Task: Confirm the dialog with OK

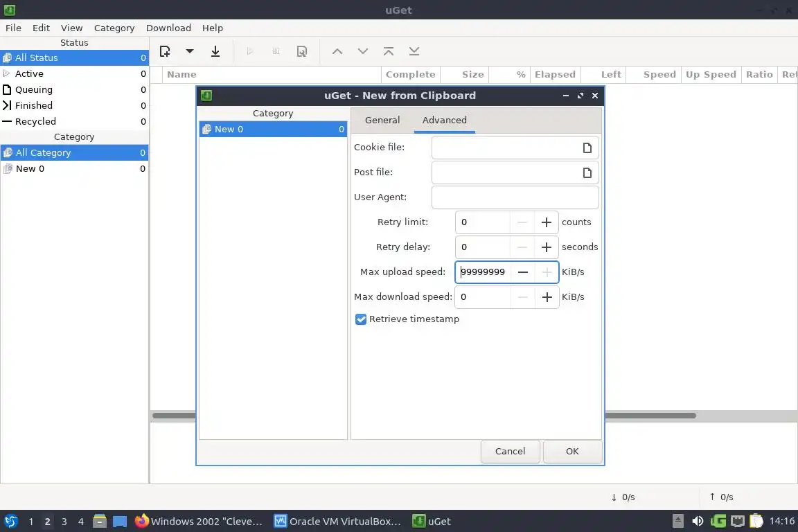Action: tap(572, 452)
